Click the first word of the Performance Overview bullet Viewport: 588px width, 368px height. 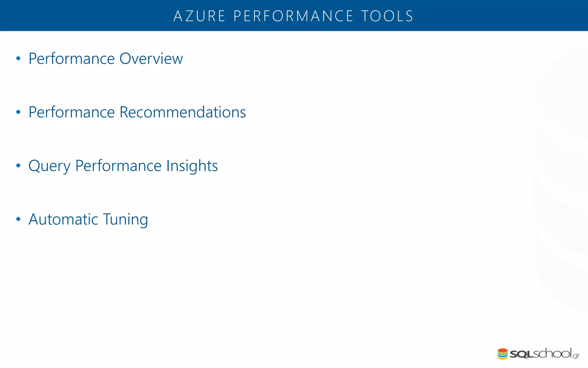[71, 59]
